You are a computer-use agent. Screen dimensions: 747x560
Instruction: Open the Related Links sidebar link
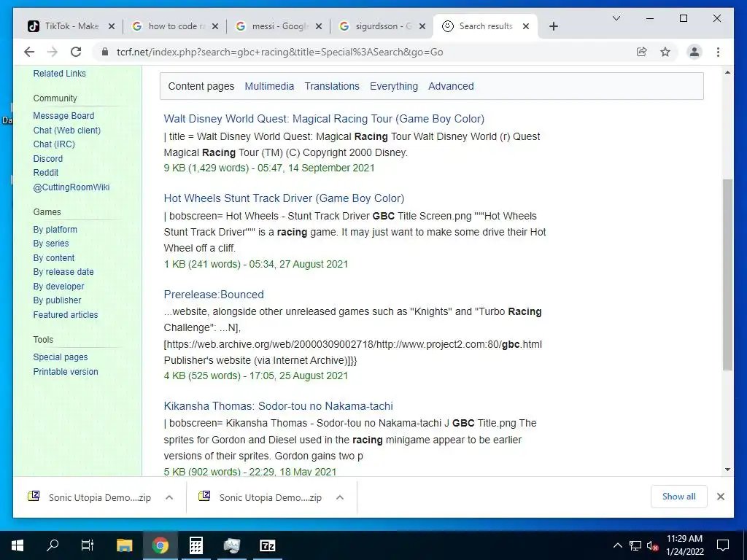pos(60,74)
